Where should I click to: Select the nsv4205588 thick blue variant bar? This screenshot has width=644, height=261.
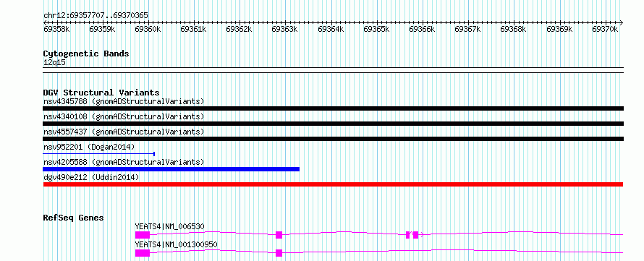click(171, 169)
